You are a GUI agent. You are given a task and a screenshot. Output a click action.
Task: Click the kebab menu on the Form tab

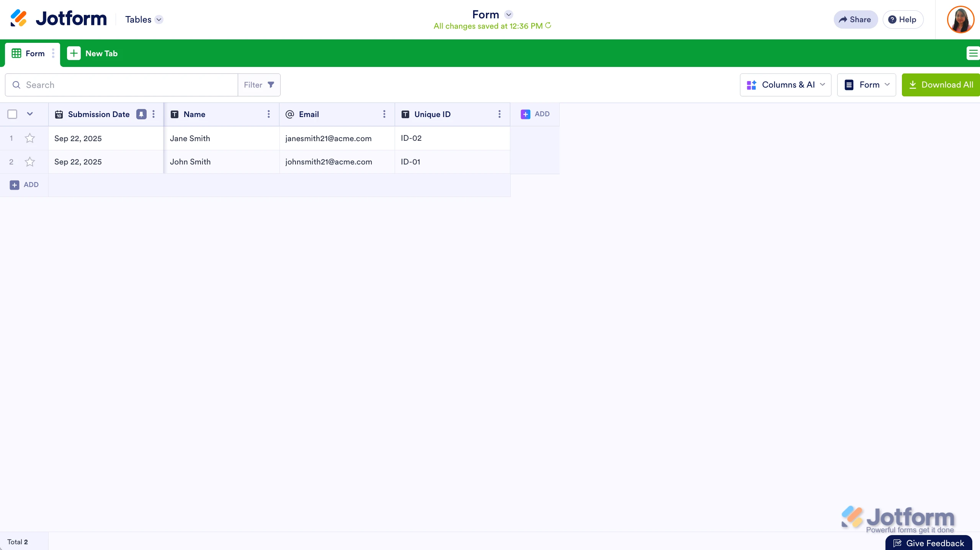53,54
